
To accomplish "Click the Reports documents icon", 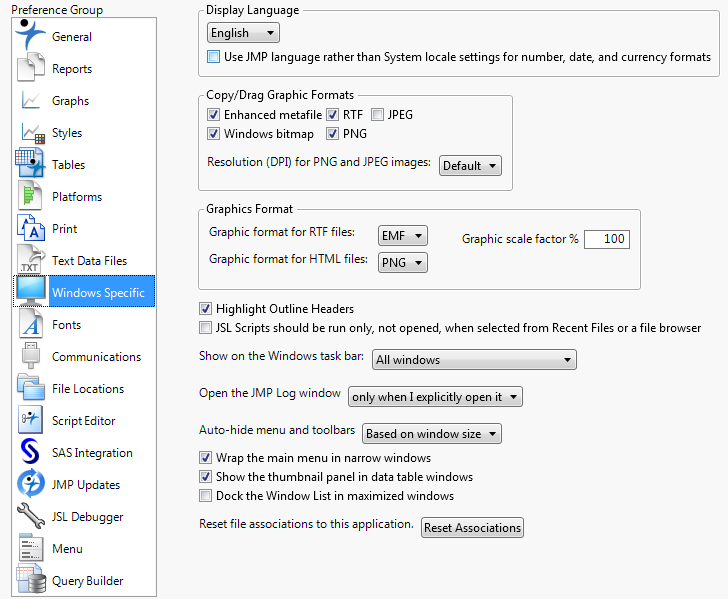I will click(31, 67).
